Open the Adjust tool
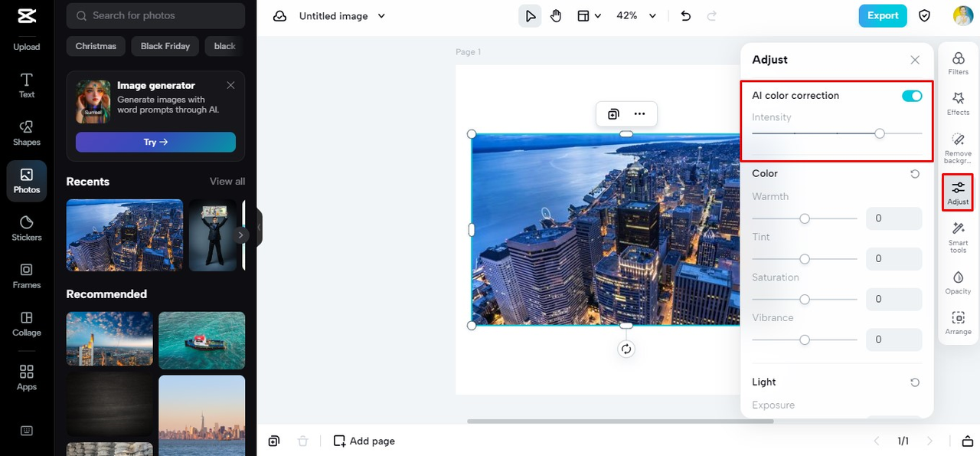Screen dimensions: 980x456 958,193
